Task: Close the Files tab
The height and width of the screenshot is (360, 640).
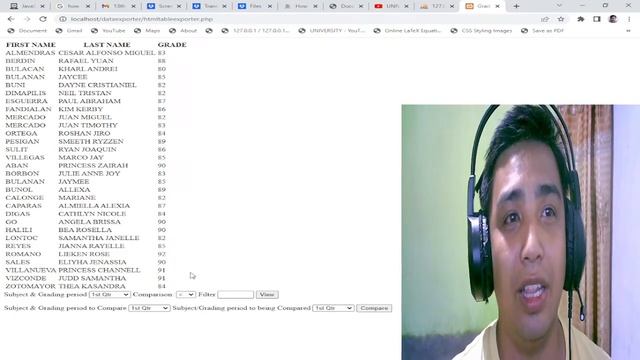Action: (269, 6)
